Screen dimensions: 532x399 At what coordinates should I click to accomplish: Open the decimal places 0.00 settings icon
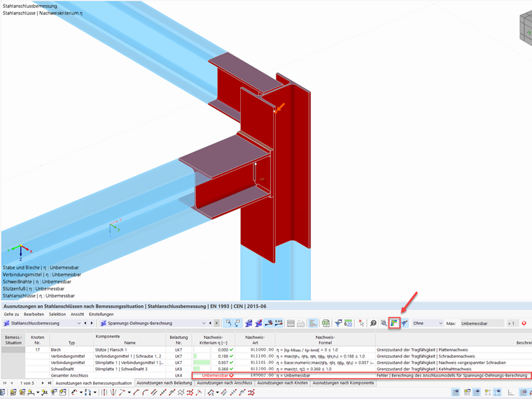[x=348, y=323]
